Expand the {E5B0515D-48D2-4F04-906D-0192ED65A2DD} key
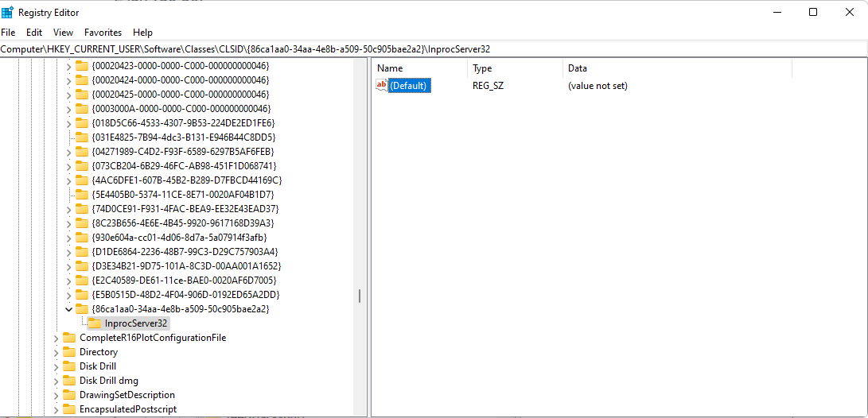Screen dimensions: 868x418 (x=68, y=296)
